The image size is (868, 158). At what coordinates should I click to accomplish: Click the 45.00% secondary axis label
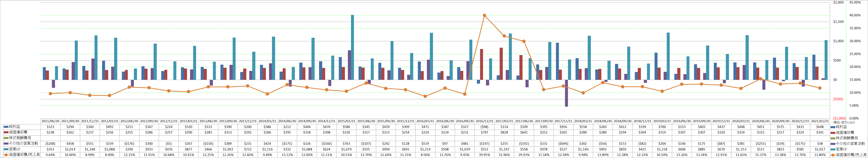[x=855, y=2]
